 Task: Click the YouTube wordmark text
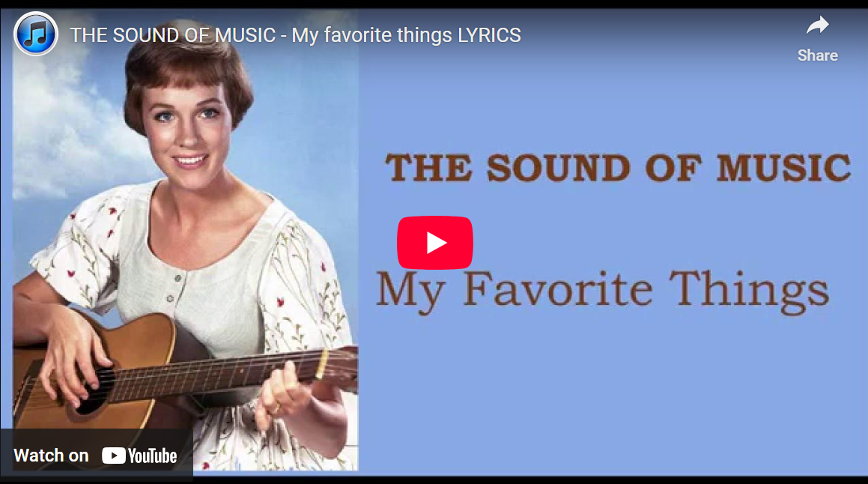click(x=152, y=456)
